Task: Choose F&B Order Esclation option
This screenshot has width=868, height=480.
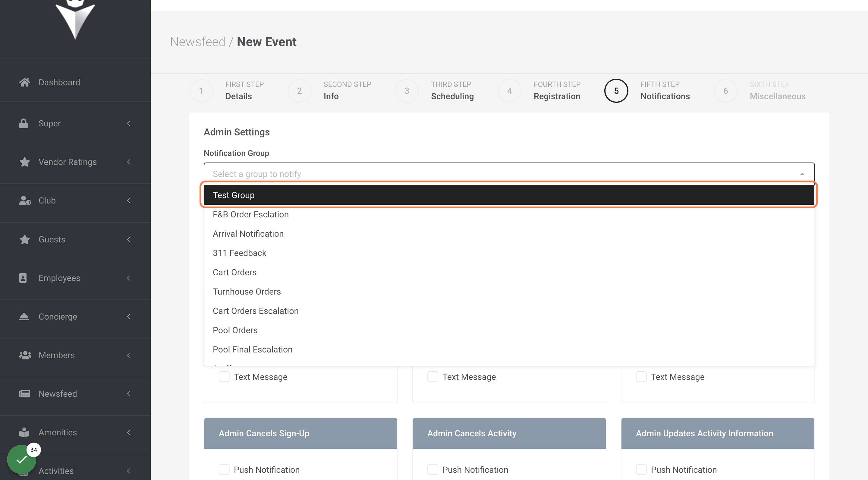Action: point(509,214)
